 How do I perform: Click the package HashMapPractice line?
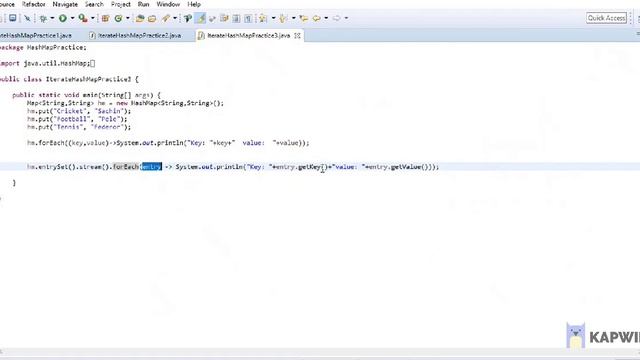[x=43, y=47]
